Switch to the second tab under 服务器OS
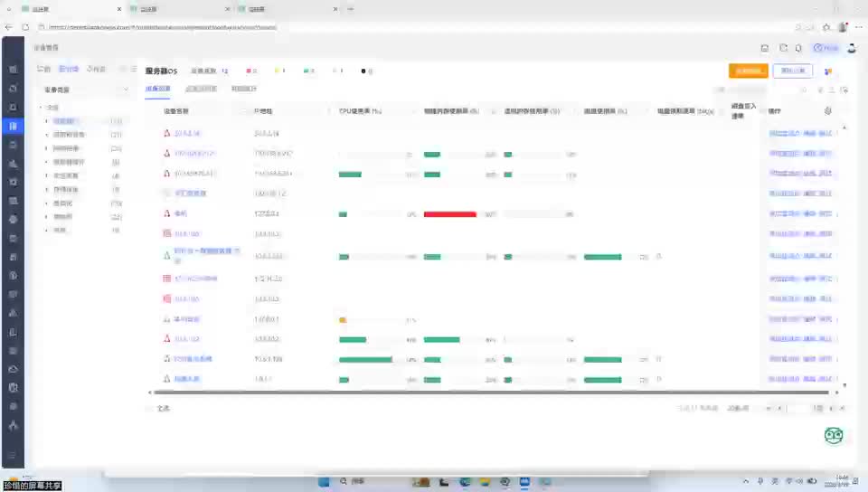Viewport: 868px width, 492px height. 201,90
